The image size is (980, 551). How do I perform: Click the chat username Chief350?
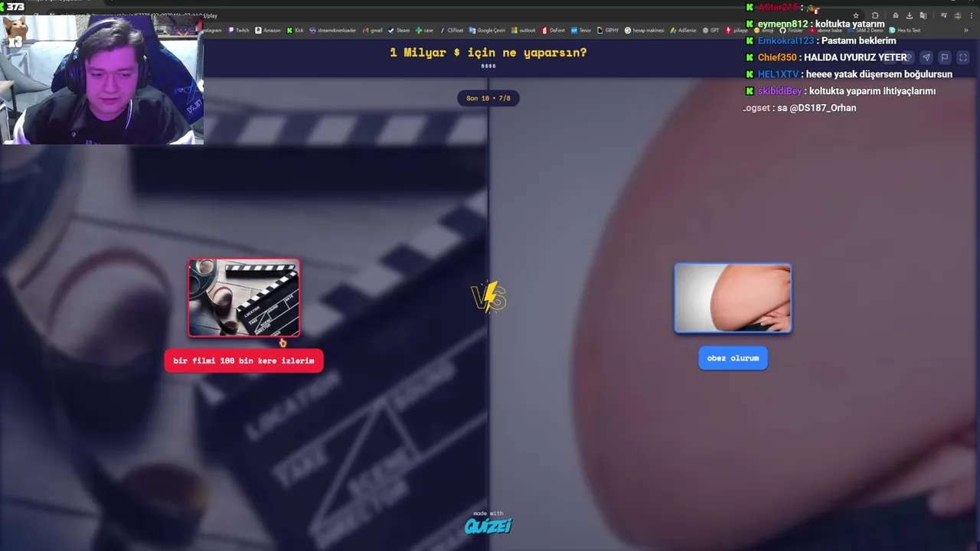tap(777, 57)
